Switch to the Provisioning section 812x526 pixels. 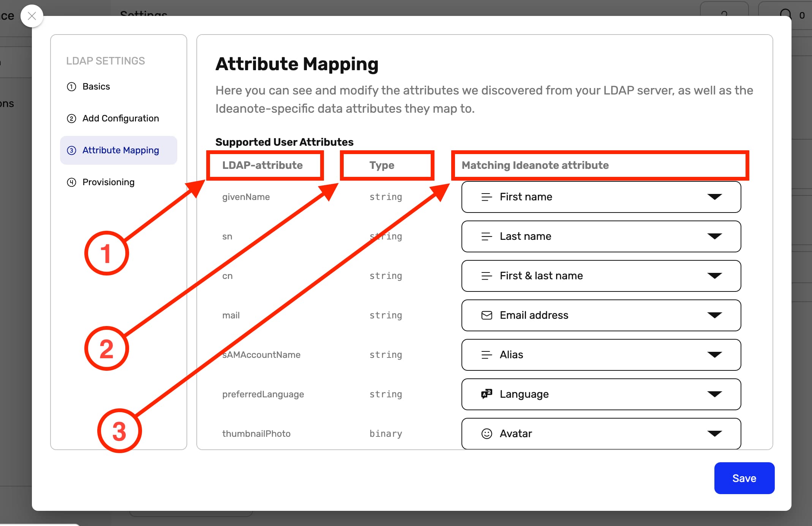coord(108,182)
